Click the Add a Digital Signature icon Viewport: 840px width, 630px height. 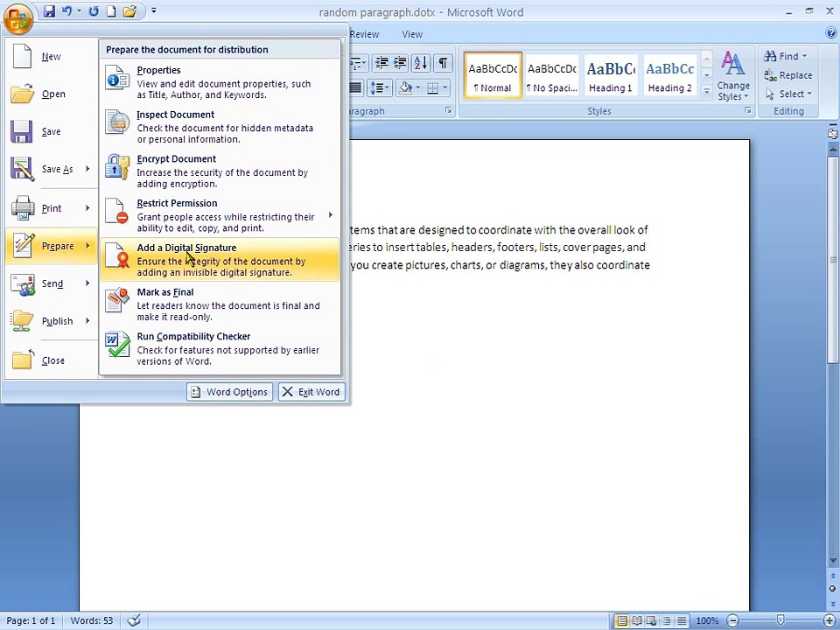tap(117, 255)
